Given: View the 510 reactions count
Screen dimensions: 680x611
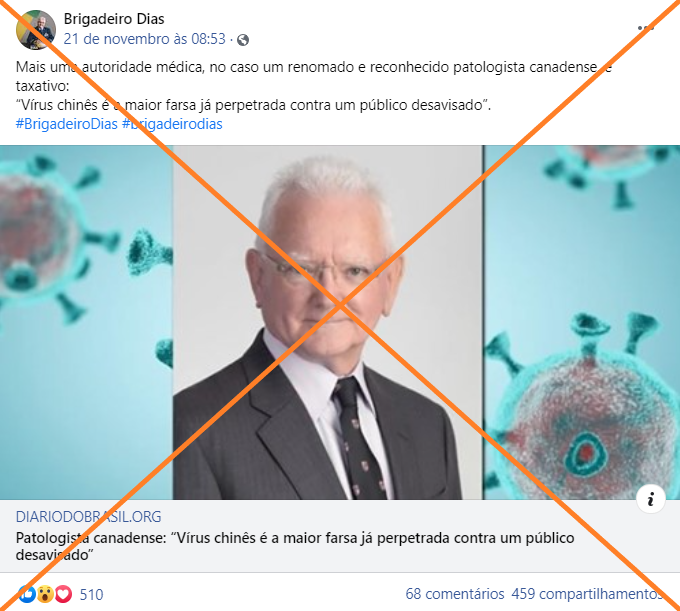Looking at the screenshot, I should point(92,594).
